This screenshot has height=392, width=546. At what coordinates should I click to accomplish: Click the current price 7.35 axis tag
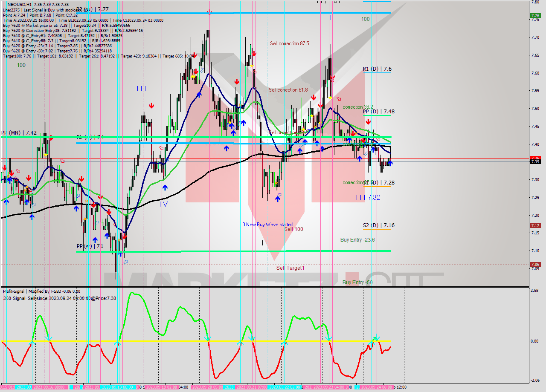coord(535,162)
